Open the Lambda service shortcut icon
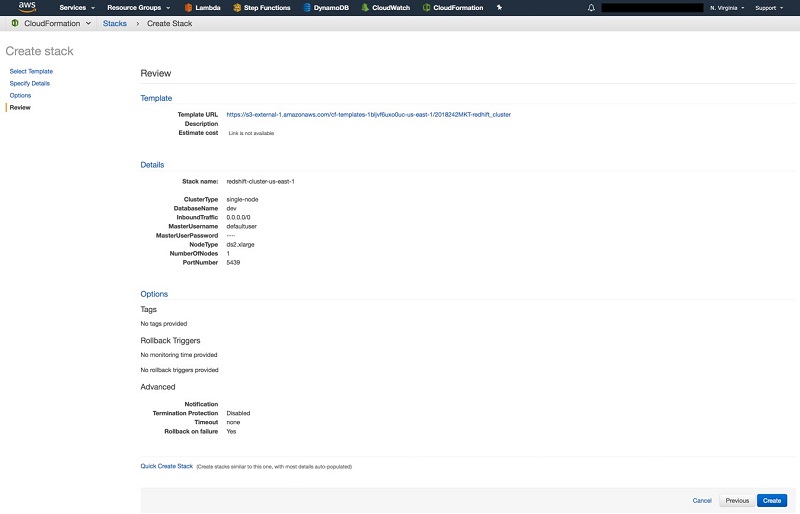800x514 pixels. click(188, 8)
